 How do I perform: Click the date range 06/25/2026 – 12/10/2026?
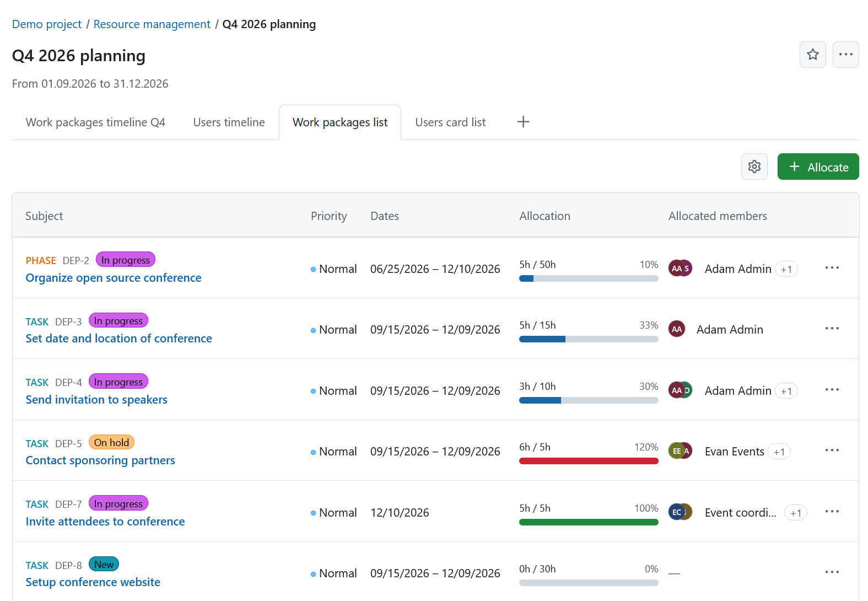point(435,269)
